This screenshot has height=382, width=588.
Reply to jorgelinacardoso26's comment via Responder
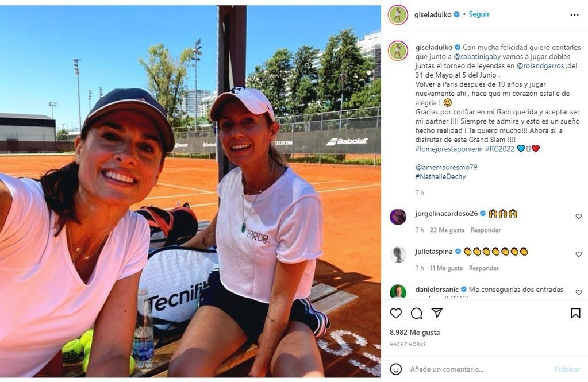click(x=486, y=230)
